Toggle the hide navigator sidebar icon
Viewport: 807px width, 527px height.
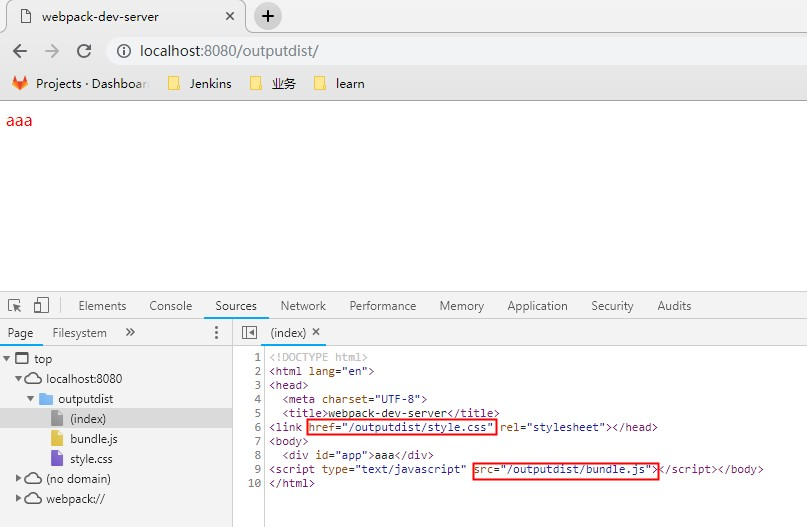pyautogui.click(x=249, y=332)
